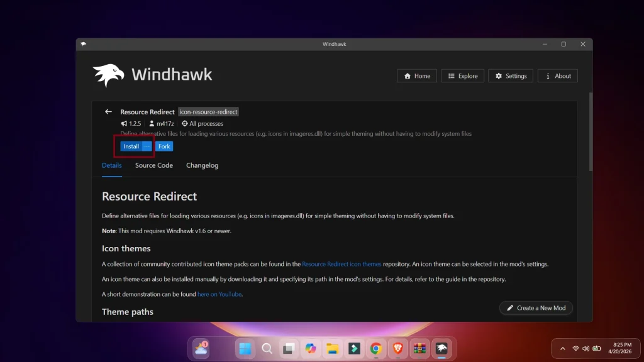Viewport: 644px width, 362px height.
Task: Click the About icon button
Action: tap(547, 75)
